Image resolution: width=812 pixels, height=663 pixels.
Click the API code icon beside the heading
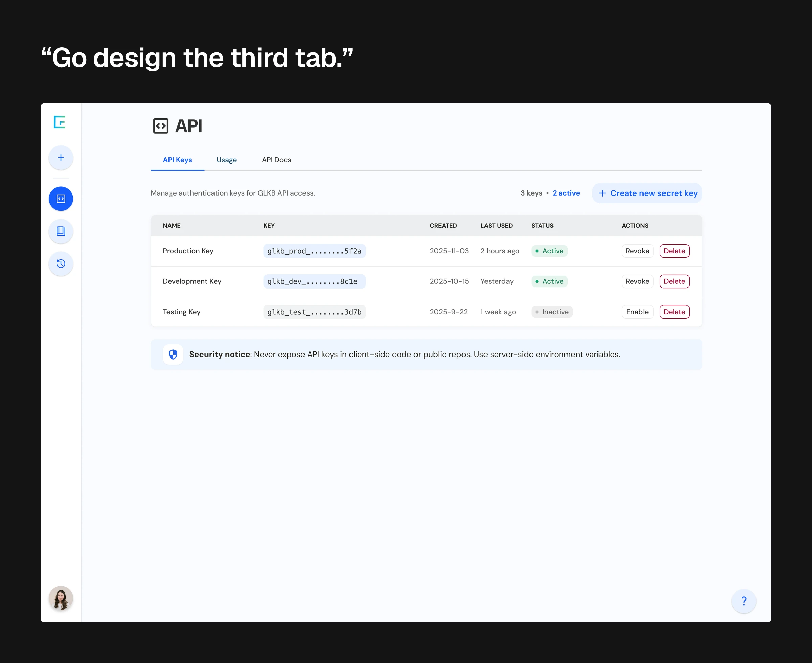[161, 126]
